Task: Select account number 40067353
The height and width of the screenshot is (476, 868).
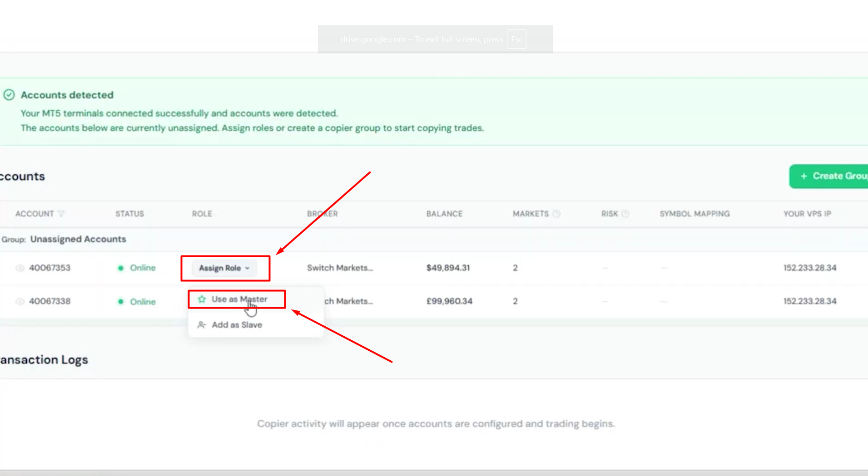Action: click(50, 268)
